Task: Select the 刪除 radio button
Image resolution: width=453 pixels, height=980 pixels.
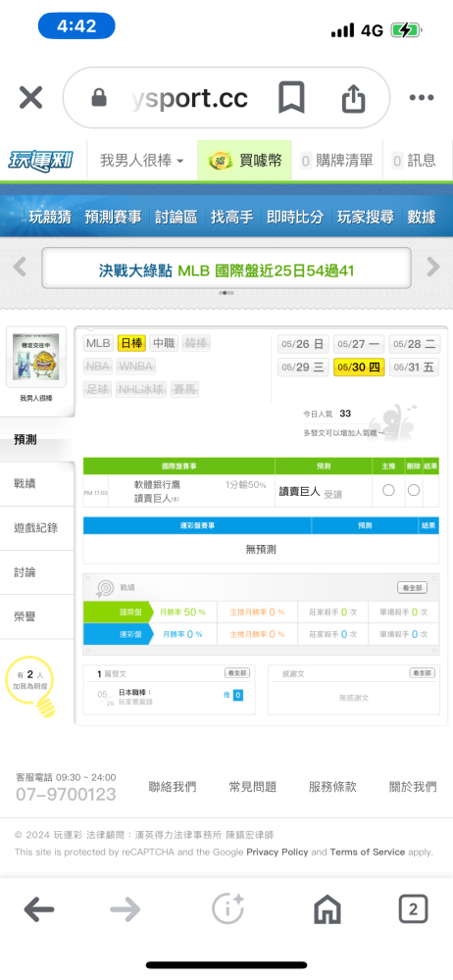Action: point(414,491)
